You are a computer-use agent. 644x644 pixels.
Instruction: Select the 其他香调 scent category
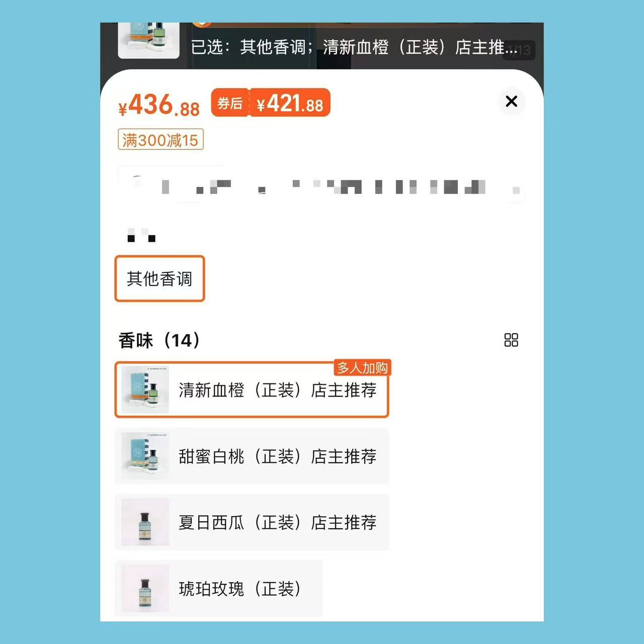point(159,279)
